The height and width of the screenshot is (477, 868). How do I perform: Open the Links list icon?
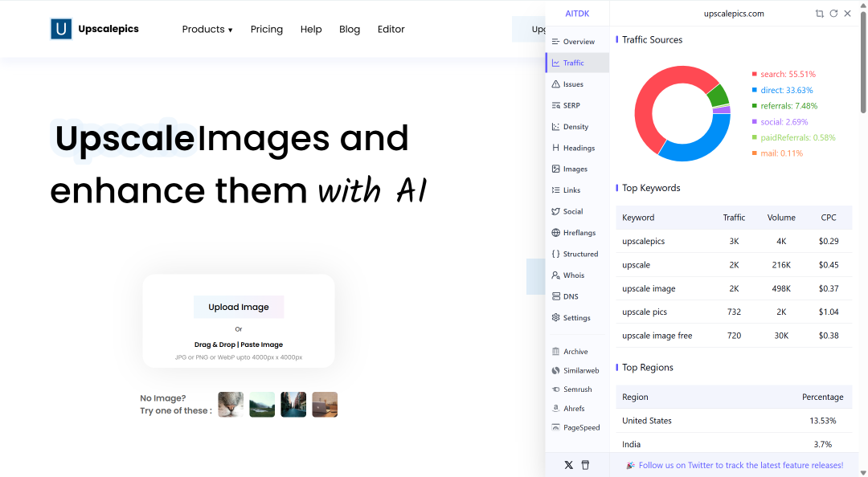click(556, 190)
